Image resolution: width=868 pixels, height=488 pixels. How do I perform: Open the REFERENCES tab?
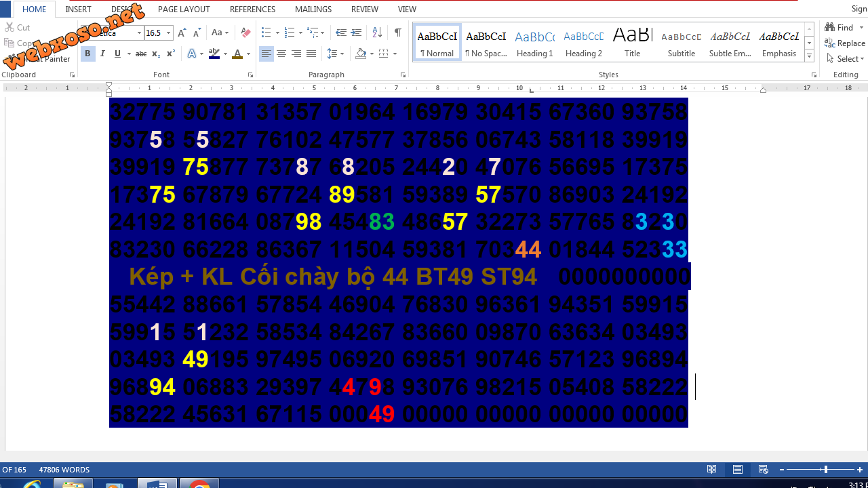(x=252, y=9)
